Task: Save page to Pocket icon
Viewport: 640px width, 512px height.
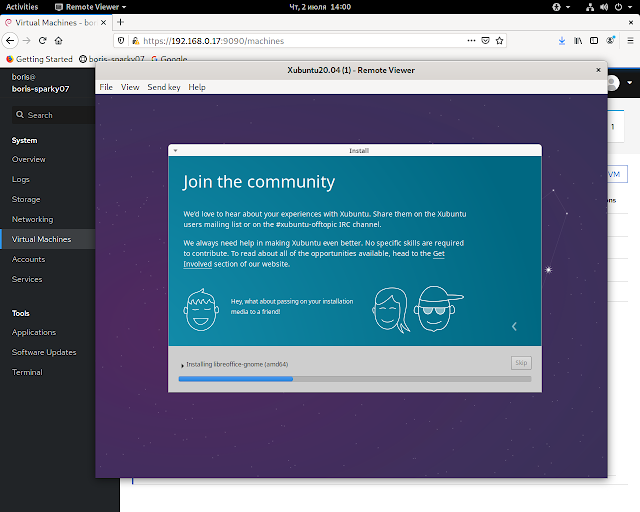Action: (485, 40)
